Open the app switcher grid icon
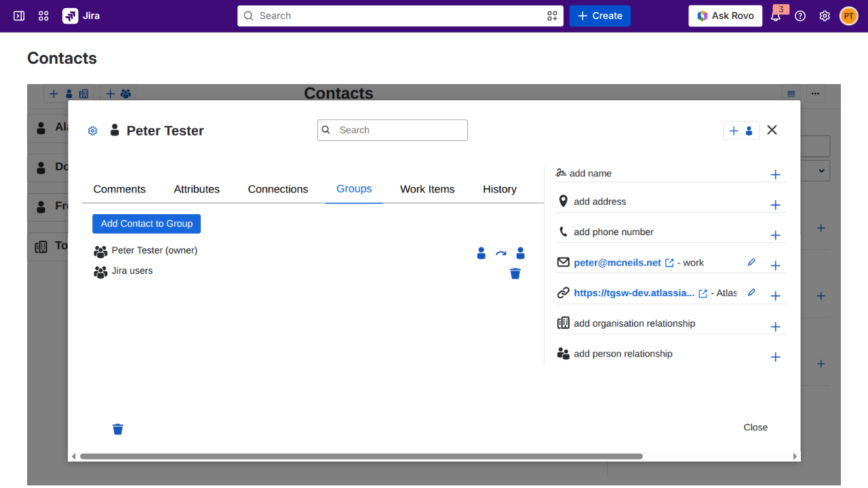This screenshot has width=868, height=488. [43, 16]
